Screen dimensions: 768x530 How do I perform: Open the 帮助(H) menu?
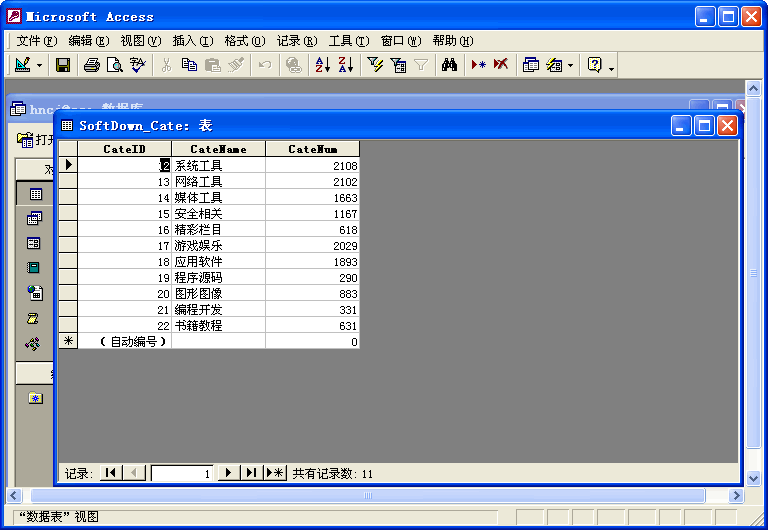(453, 41)
